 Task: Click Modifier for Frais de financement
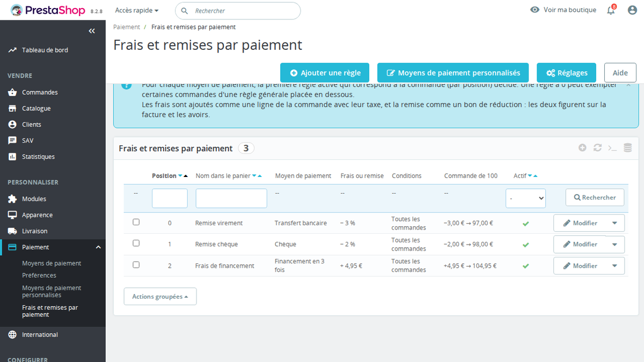[x=580, y=266]
